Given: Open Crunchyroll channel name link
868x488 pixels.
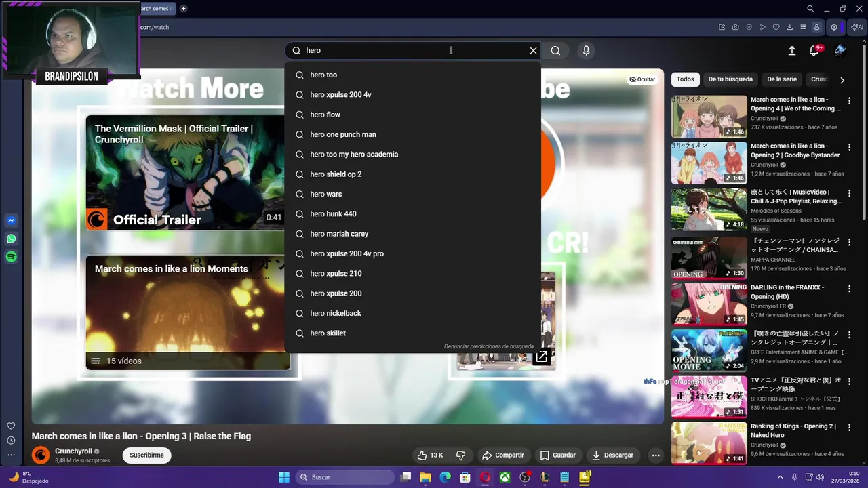Looking at the screenshot, I should [73, 451].
